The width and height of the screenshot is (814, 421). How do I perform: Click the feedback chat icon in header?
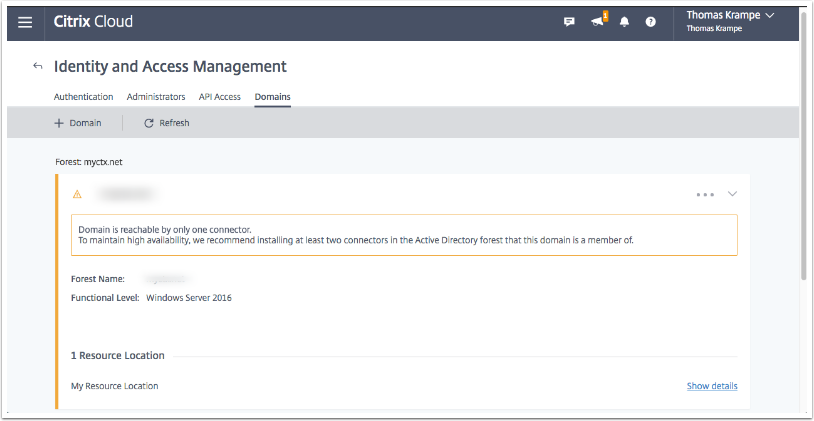pos(569,22)
